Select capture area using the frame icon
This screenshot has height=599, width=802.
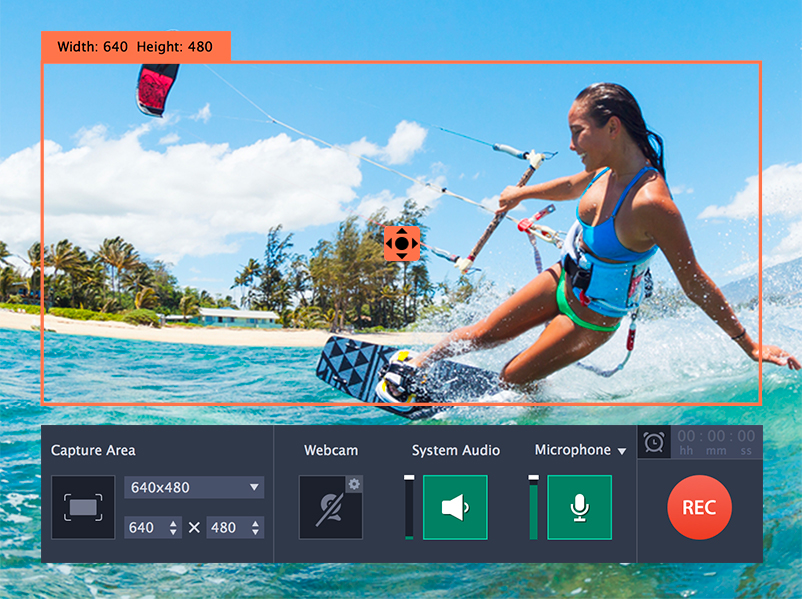point(83,507)
